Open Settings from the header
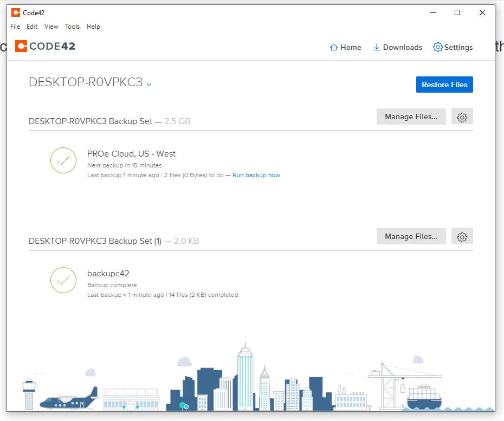 (453, 47)
